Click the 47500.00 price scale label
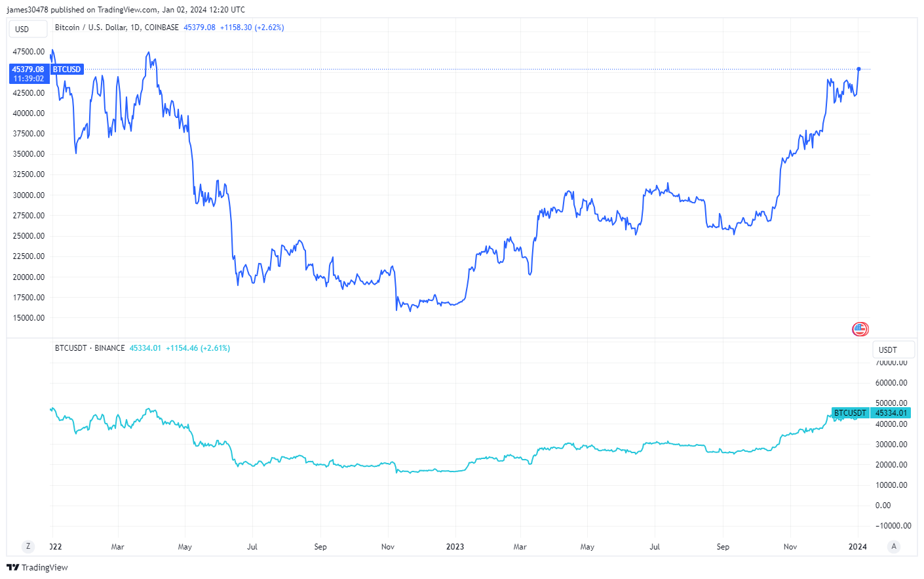This screenshot has height=579, width=924. [x=29, y=52]
